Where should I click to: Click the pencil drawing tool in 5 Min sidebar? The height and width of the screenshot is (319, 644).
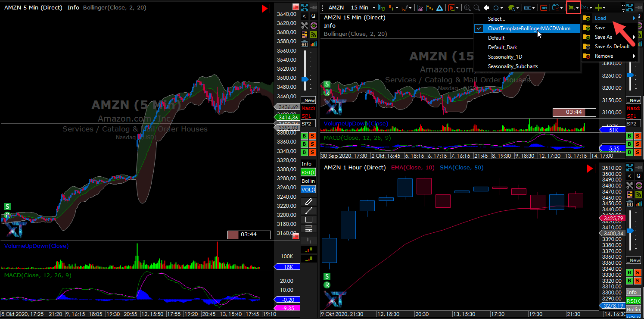[x=308, y=201]
